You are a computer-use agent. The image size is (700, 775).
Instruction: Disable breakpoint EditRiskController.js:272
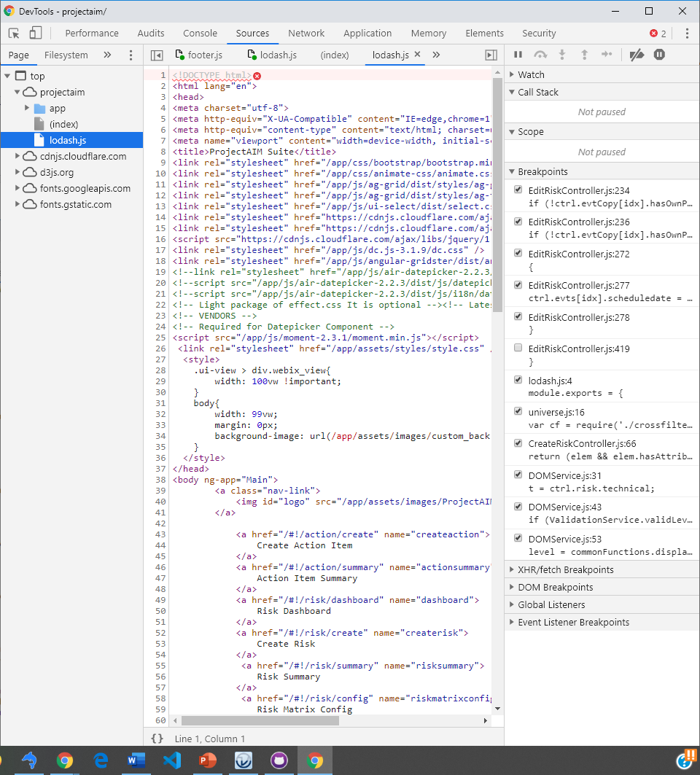[x=518, y=252]
